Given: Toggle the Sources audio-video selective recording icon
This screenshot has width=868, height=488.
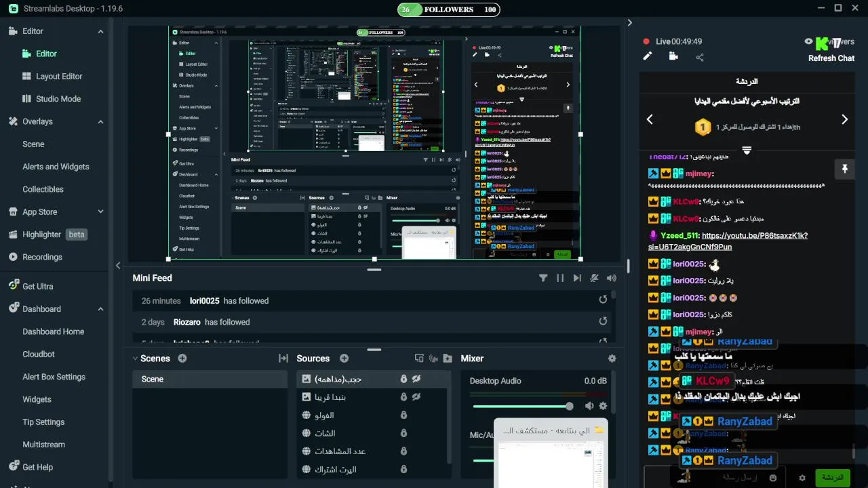Looking at the screenshot, I should (x=433, y=359).
